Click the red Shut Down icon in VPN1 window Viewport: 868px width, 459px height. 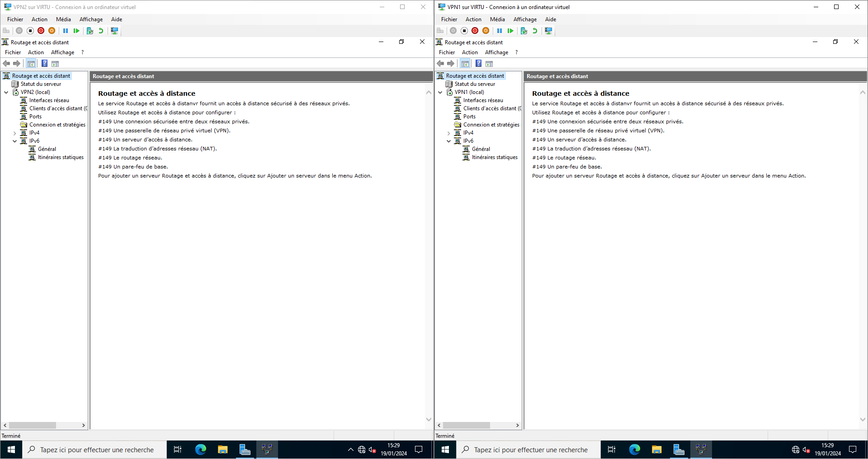click(475, 31)
